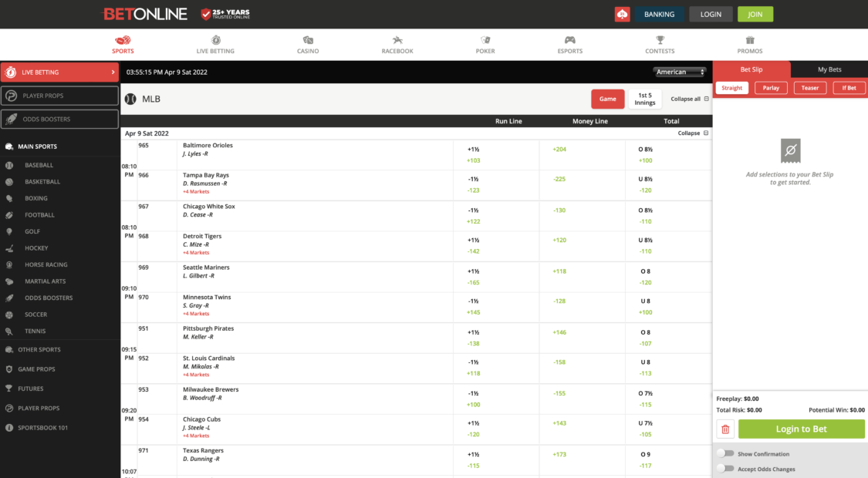Click the green Join button
Image resolution: width=868 pixels, height=478 pixels.
(755, 15)
